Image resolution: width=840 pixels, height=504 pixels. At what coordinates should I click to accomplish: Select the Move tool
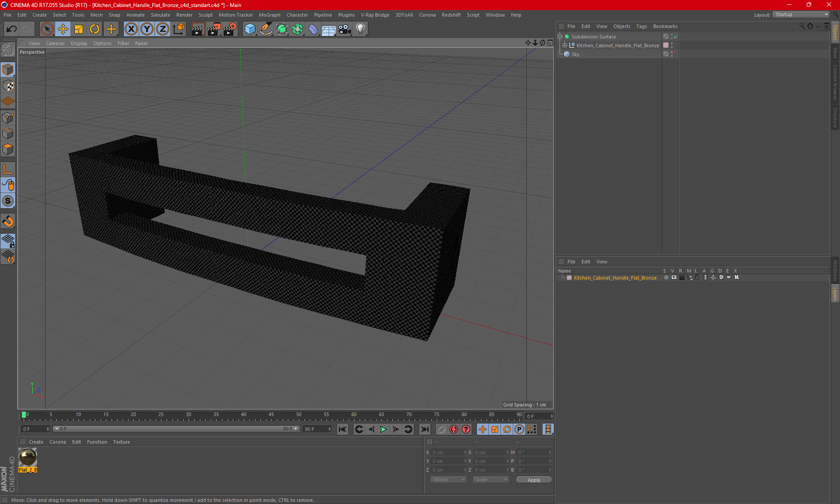[63, 29]
